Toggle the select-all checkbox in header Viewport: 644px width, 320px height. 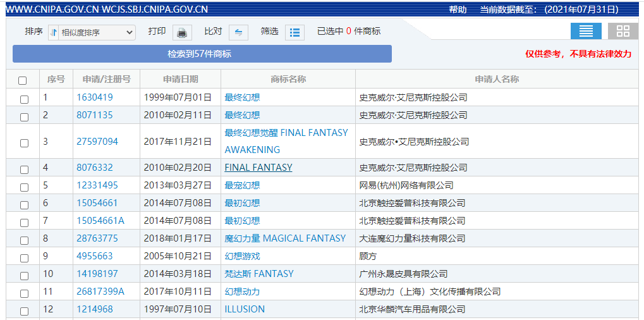(23, 80)
